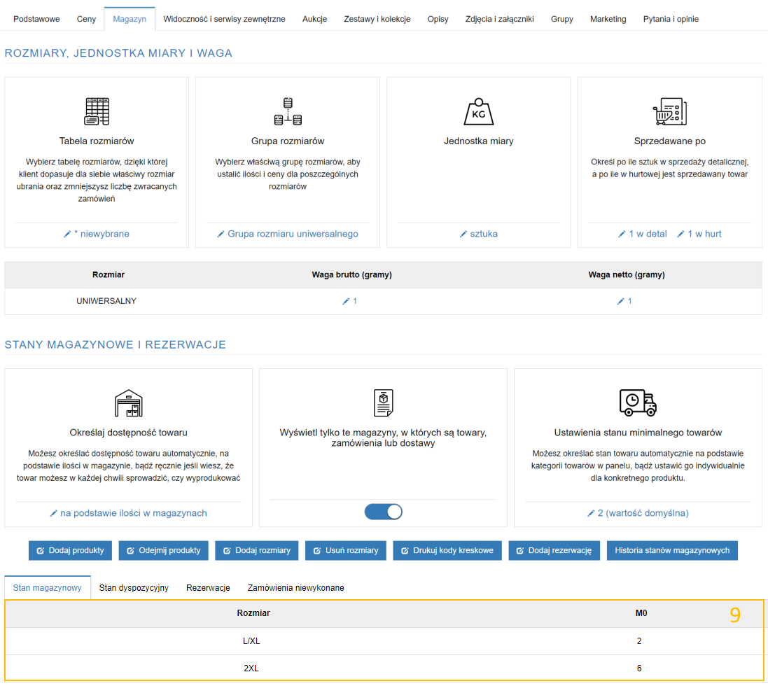This screenshot has height=700, width=768.
Task: Open Historia stanów magazynowych
Action: (671, 550)
